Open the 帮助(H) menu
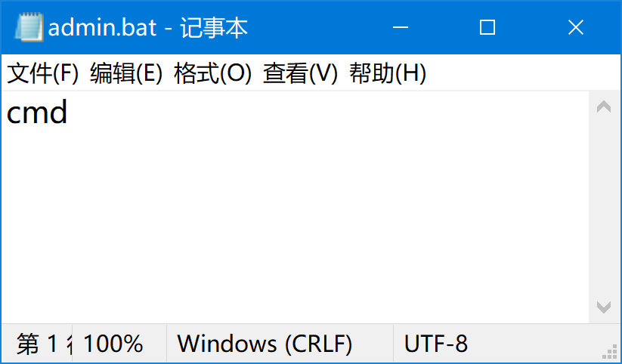622x364 pixels. point(388,73)
